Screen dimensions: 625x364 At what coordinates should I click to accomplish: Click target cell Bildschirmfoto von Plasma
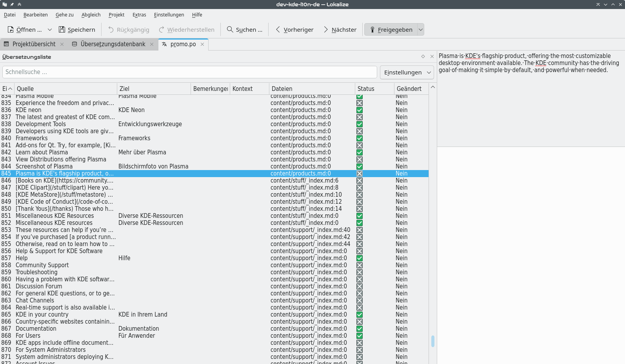[153, 167]
